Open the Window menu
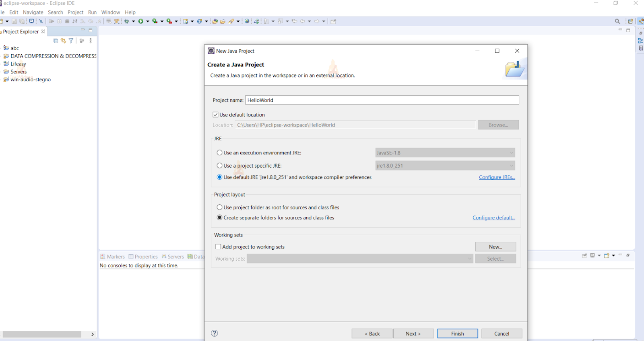The width and height of the screenshot is (644, 341). (111, 12)
